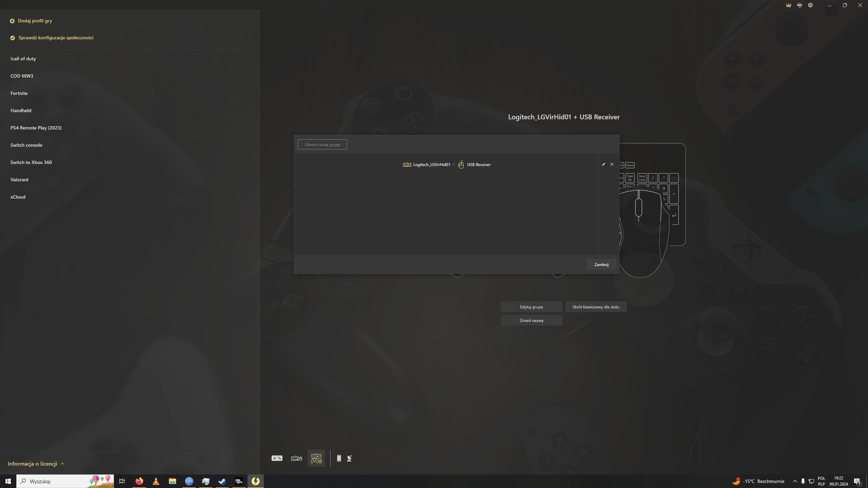Image resolution: width=868 pixels, height=488 pixels.
Task: Open the crown license icon
Action: point(788,5)
